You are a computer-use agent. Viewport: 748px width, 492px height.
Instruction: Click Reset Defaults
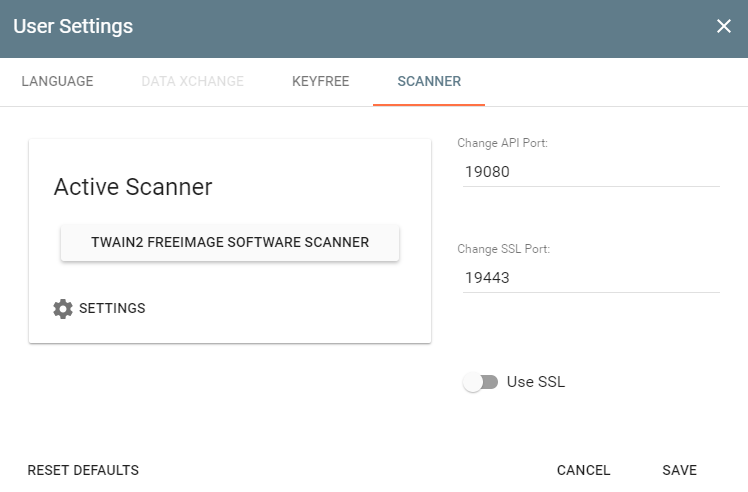coord(83,470)
